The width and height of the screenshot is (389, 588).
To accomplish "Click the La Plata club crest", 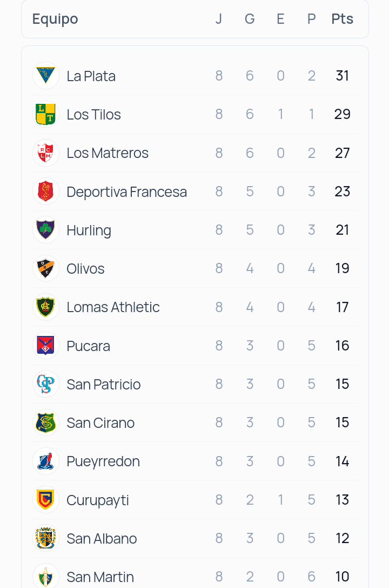I will [46, 76].
